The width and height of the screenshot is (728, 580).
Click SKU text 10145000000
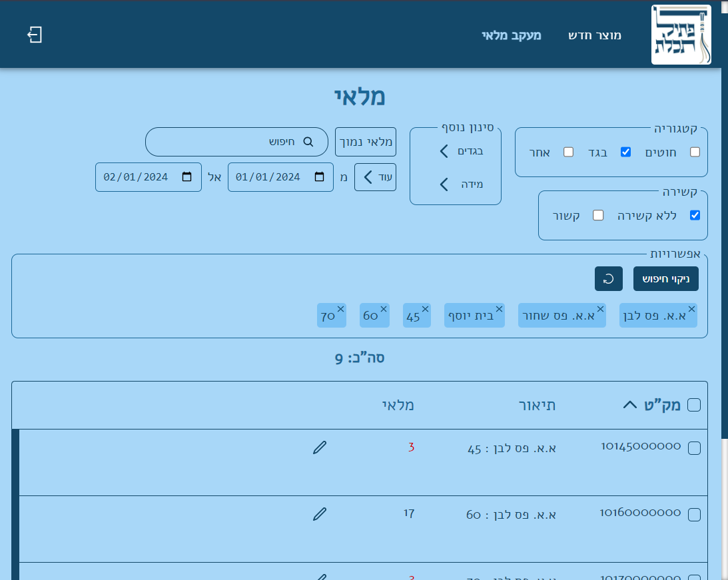tap(641, 446)
